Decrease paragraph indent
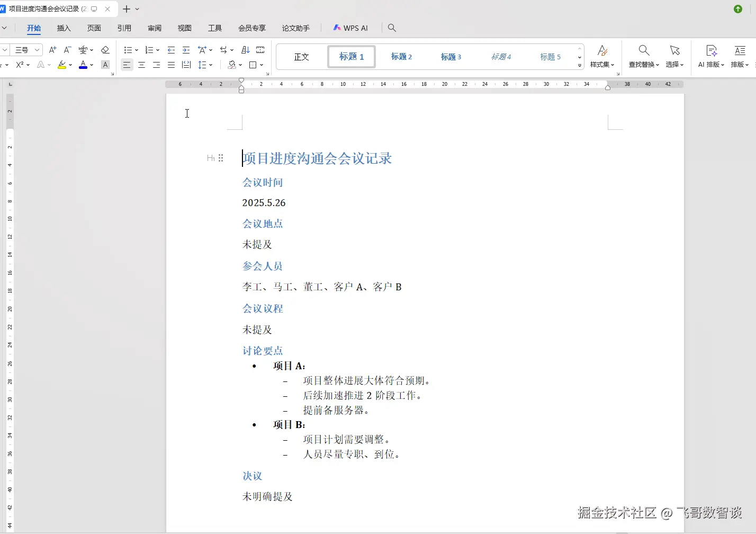The image size is (756, 534). [171, 50]
